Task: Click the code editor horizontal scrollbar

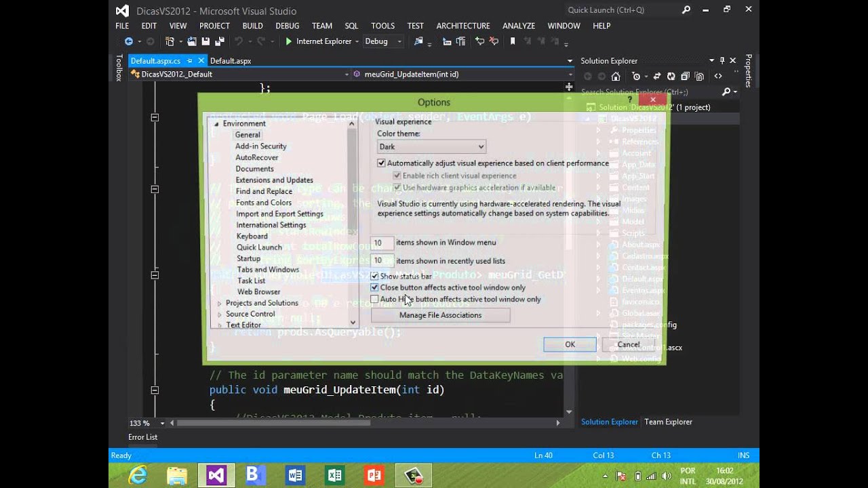Action: (x=273, y=423)
